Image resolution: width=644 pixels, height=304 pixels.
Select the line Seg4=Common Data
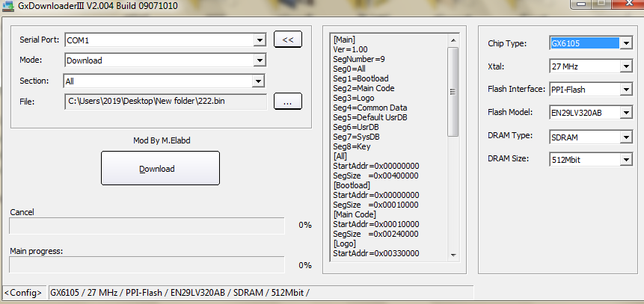(370, 108)
